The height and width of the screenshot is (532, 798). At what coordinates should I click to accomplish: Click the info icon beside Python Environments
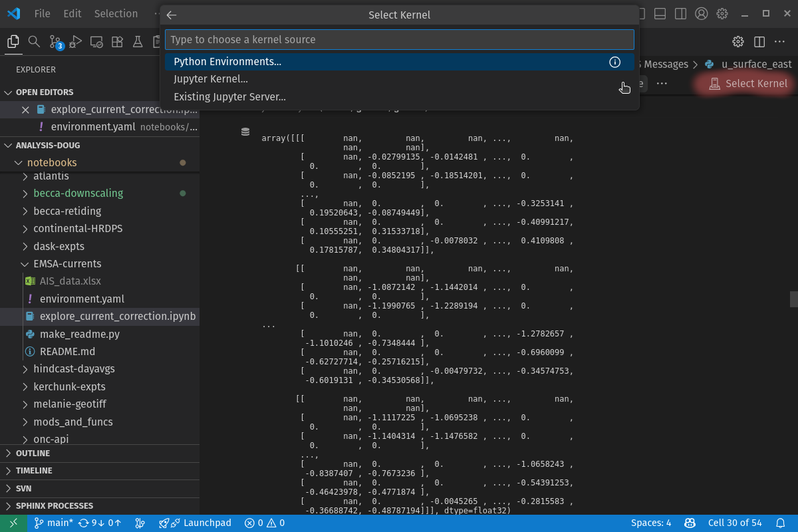pos(615,62)
